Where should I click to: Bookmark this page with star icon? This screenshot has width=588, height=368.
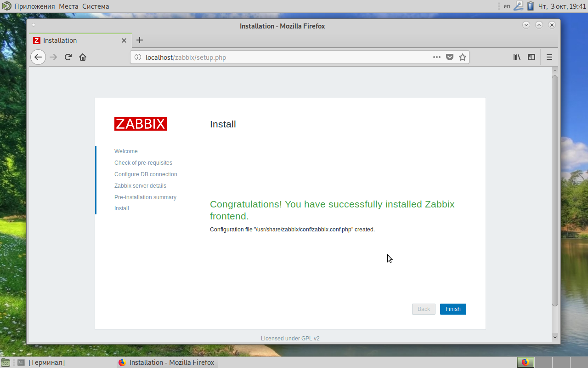tap(463, 57)
